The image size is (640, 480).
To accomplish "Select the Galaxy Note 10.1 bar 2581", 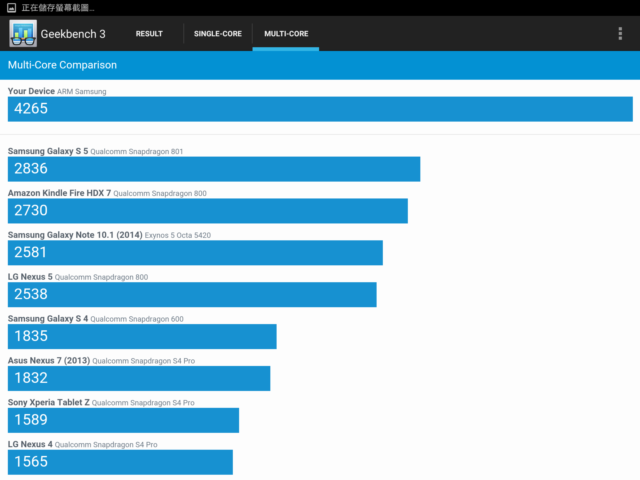I will coord(195,253).
